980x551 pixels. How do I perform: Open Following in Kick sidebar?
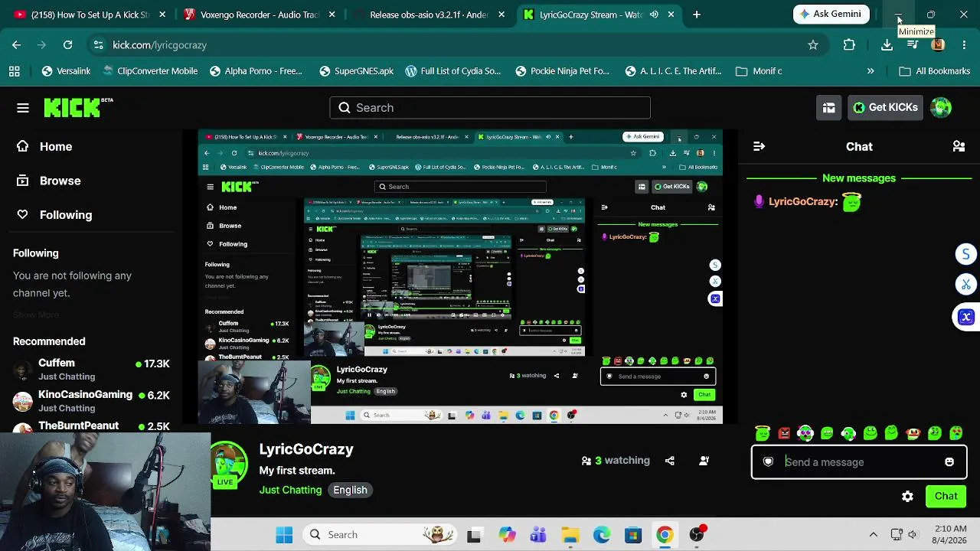(54, 215)
